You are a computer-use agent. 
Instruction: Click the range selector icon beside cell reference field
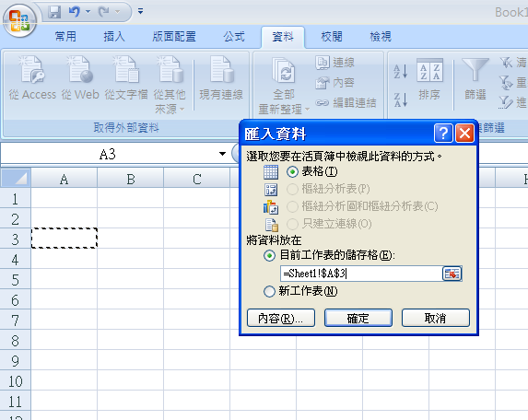pos(452,274)
